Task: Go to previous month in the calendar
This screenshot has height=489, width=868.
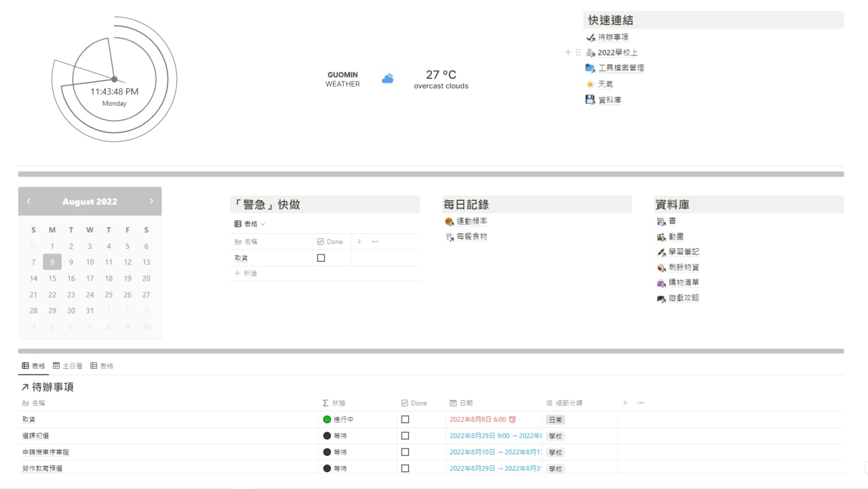Action: tap(28, 201)
